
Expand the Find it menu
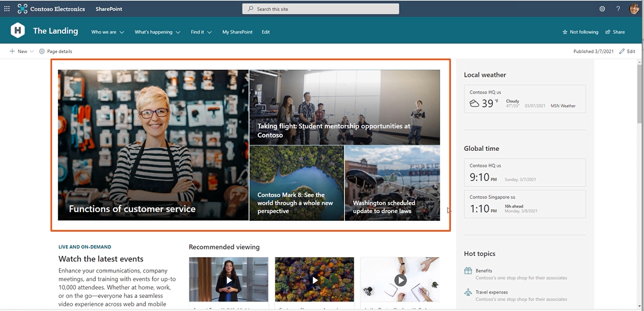click(x=201, y=32)
